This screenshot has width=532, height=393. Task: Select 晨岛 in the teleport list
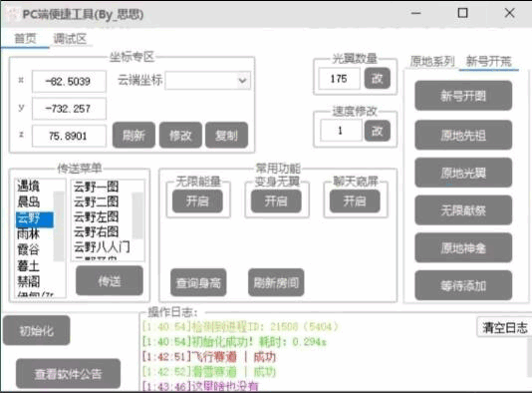click(29, 201)
